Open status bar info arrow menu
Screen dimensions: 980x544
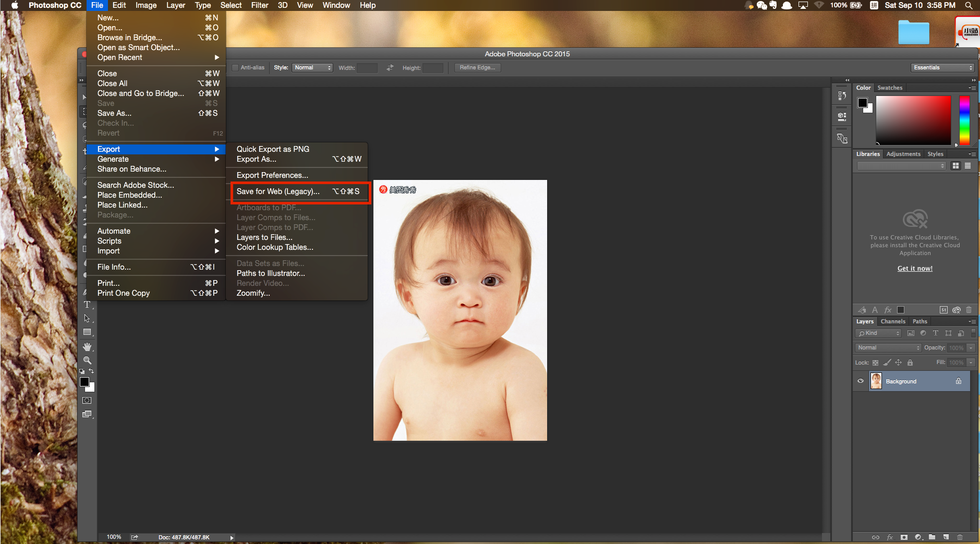pyautogui.click(x=232, y=537)
